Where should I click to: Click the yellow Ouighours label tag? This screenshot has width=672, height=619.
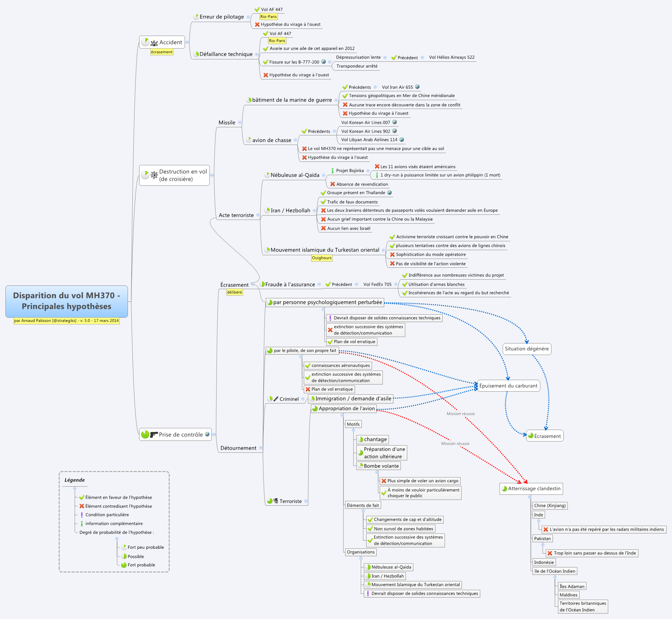pos(321,258)
